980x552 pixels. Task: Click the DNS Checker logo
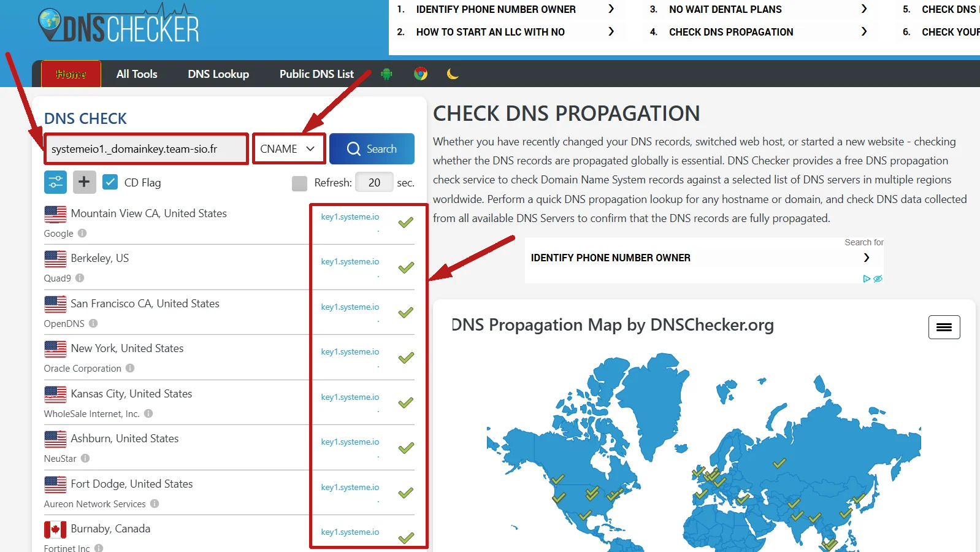pos(118,25)
